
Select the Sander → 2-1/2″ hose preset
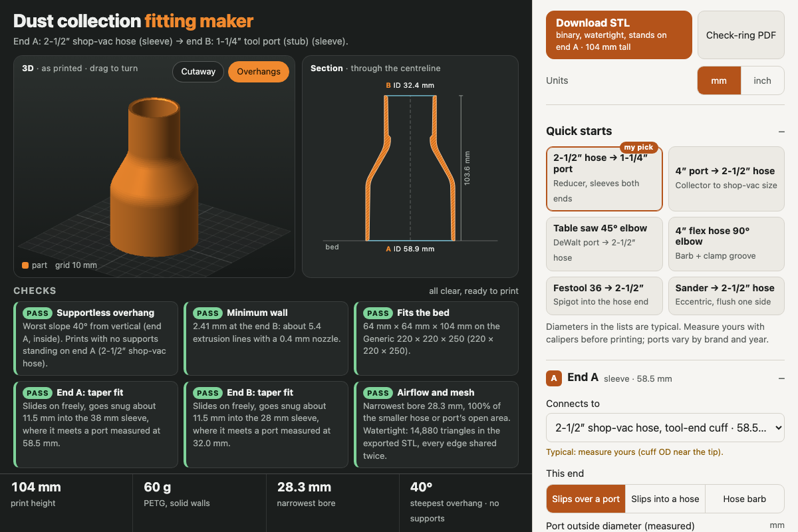coord(726,295)
